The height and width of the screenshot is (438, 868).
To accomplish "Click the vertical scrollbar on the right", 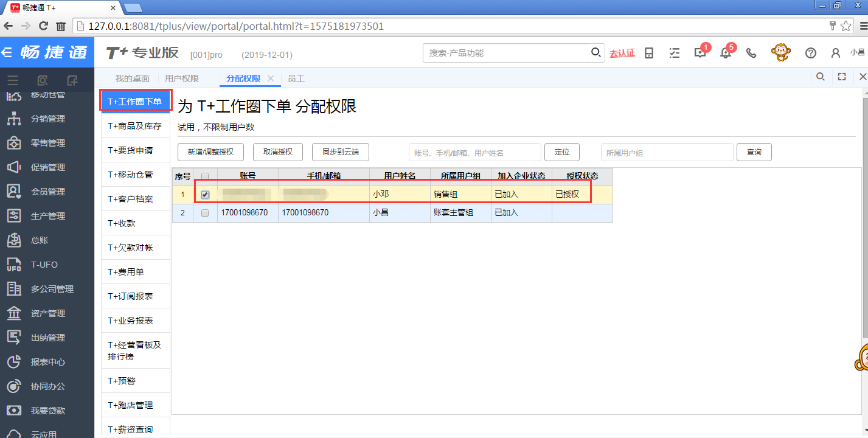I will [x=864, y=213].
